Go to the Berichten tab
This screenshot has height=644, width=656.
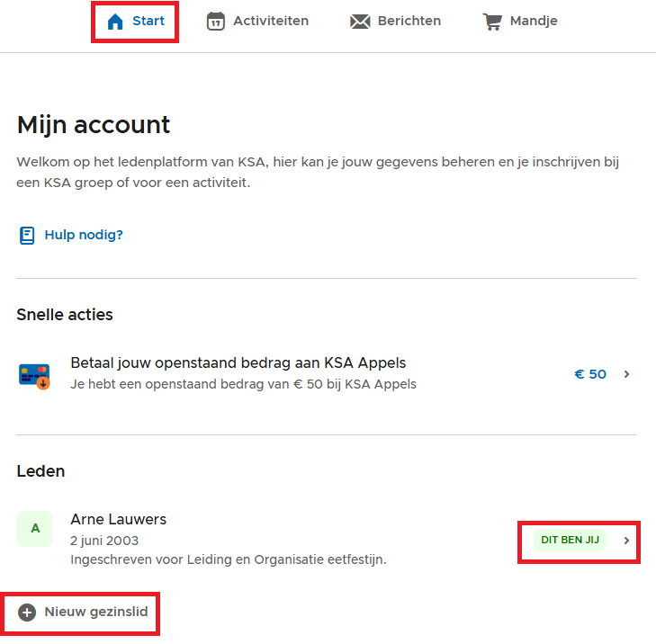click(408, 21)
